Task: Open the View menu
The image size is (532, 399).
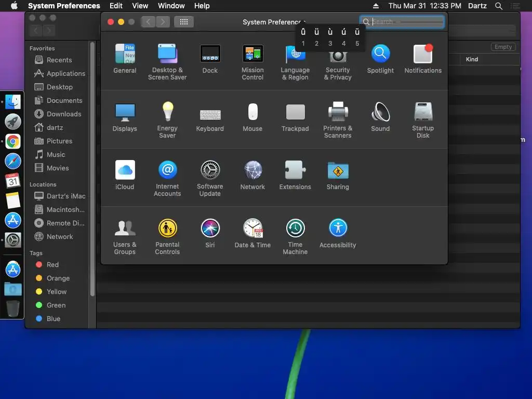Action: [x=140, y=6]
